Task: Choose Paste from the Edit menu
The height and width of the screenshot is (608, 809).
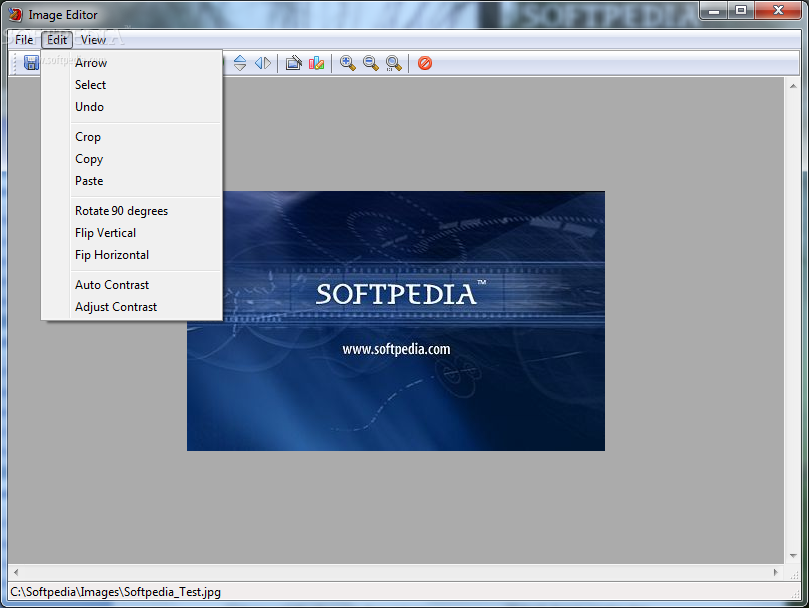Action: tap(132, 181)
